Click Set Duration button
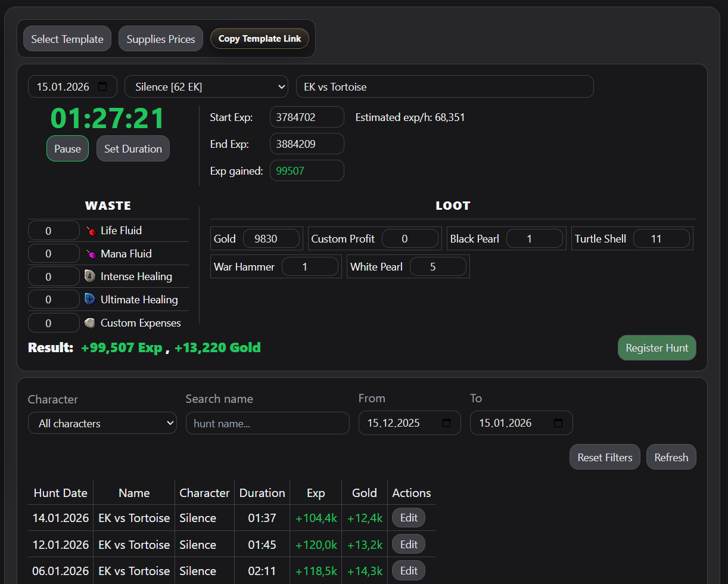The height and width of the screenshot is (584, 728). [133, 149]
